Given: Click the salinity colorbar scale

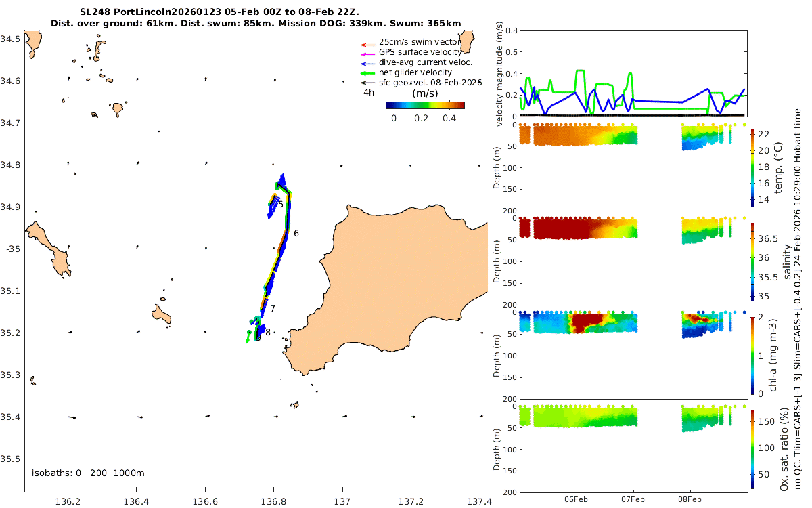Looking at the screenshot, I should coord(753,261).
